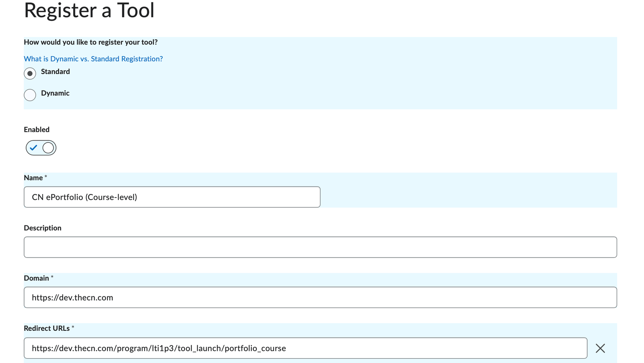Click the Redirect URLs input field

tap(305, 348)
